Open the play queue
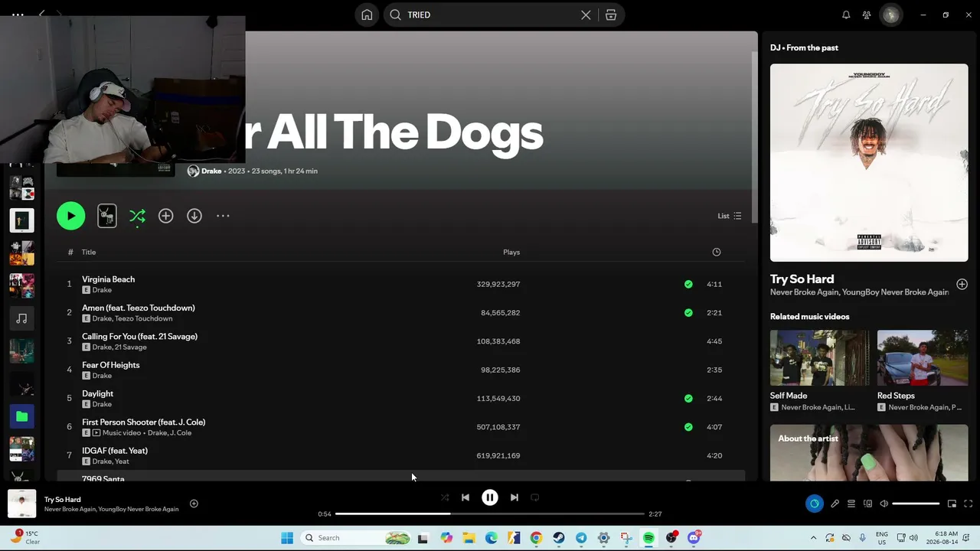Viewport: 980px width, 551px height. click(851, 504)
